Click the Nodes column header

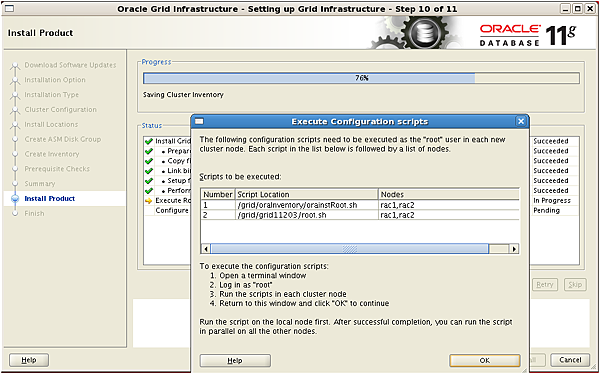(449, 194)
